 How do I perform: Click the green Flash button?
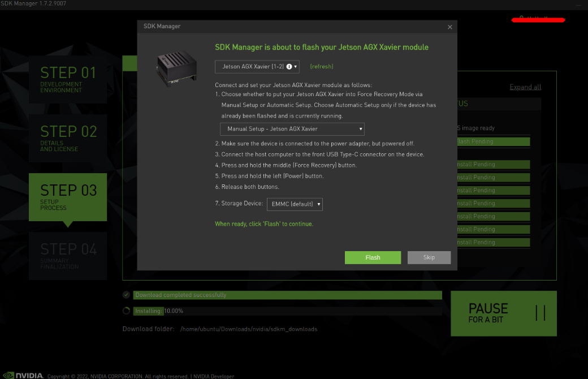(373, 257)
